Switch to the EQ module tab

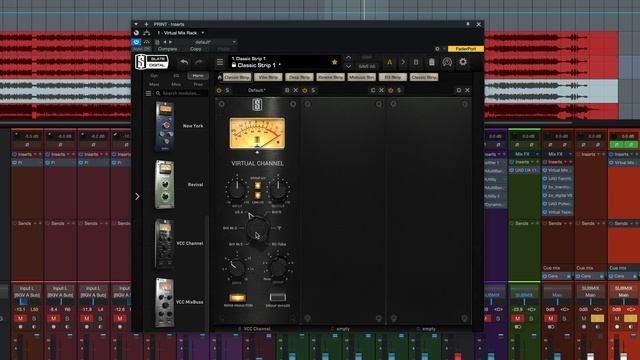click(176, 76)
